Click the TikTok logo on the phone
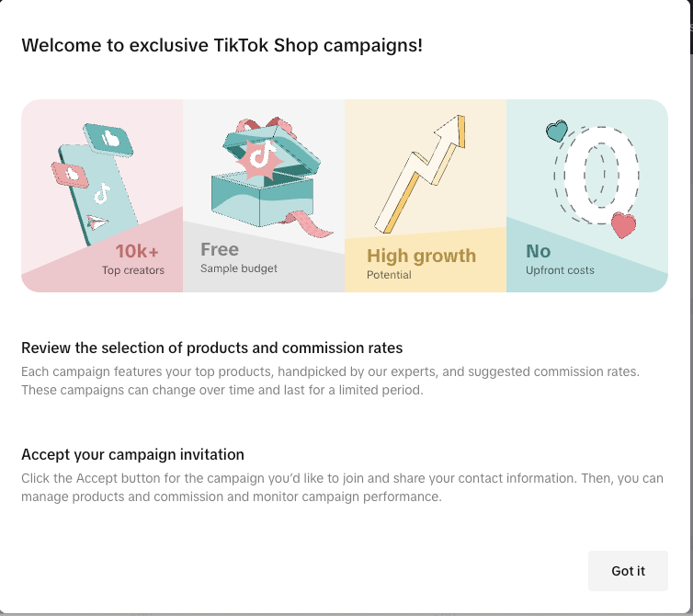Screen dimensions: 693x616 [x=101, y=194]
